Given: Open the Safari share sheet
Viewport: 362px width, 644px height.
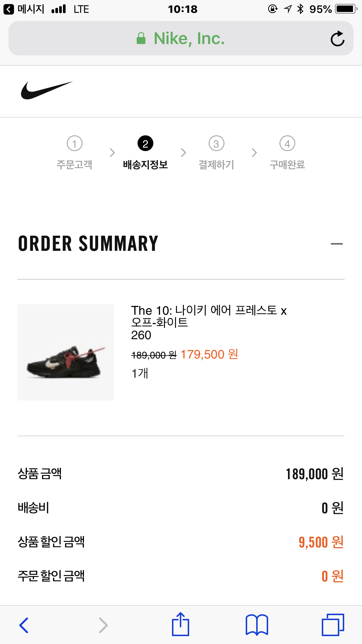Looking at the screenshot, I should (180, 624).
